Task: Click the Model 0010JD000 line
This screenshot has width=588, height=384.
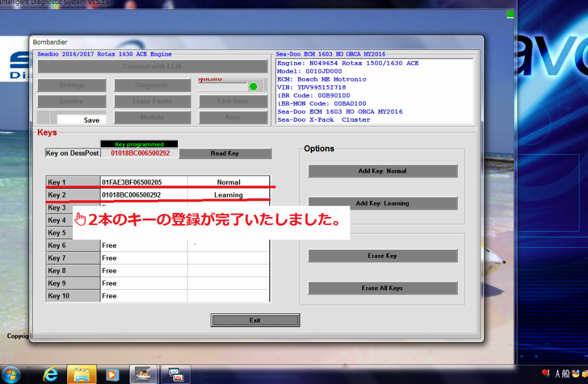Action: click(310, 71)
